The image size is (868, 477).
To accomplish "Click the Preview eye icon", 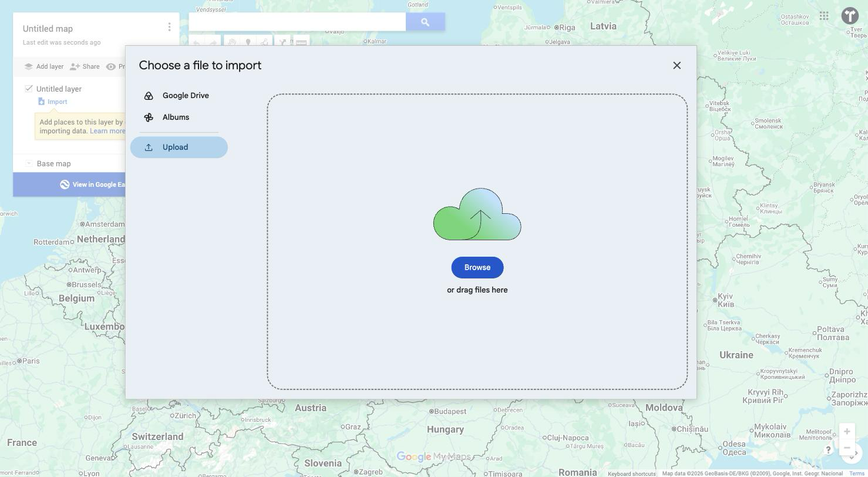I will click(111, 67).
